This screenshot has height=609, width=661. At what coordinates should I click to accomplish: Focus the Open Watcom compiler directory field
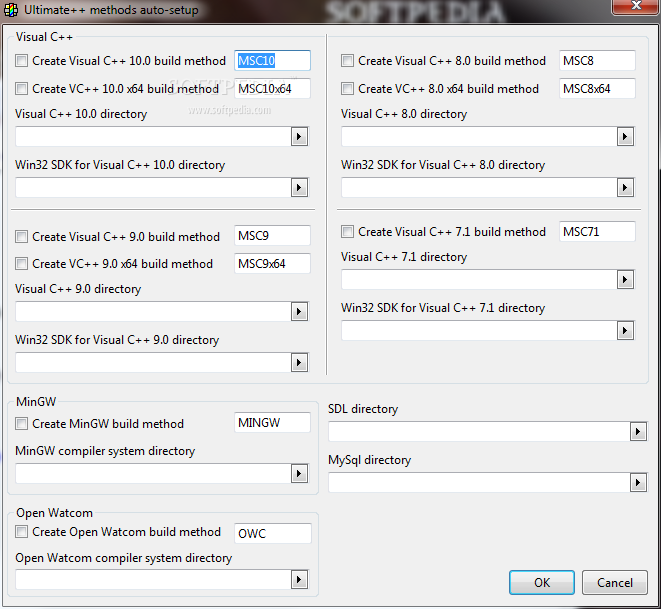153,580
